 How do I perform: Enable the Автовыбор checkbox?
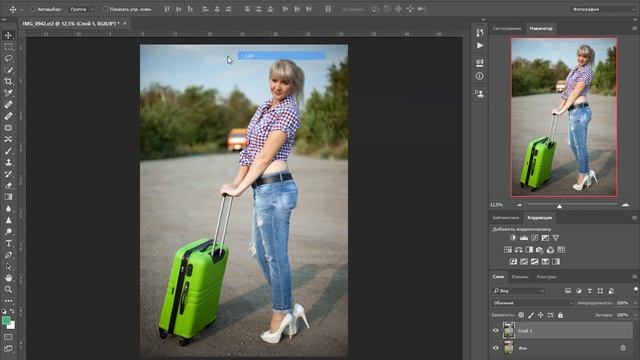[x=33, y=9]
